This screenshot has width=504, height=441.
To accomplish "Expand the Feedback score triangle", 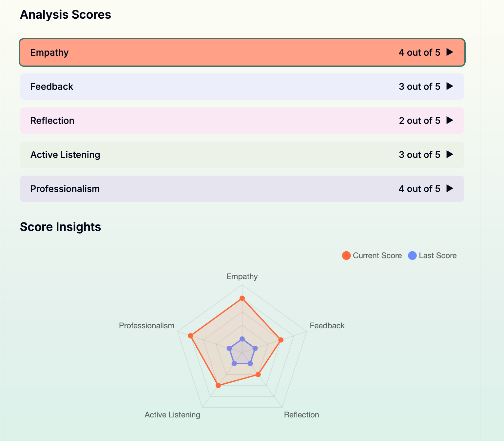I will [x=450, y=86].
